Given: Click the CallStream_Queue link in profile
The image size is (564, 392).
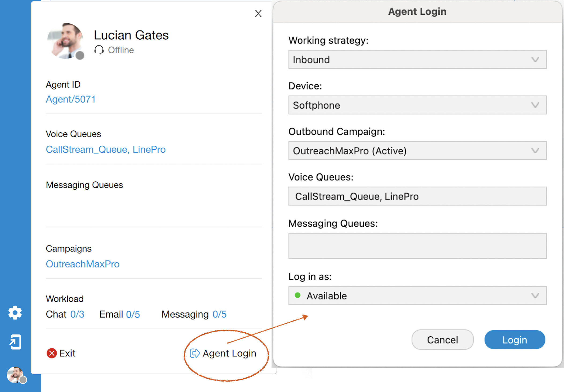Looking at the screenshot, I should [82, 149].
